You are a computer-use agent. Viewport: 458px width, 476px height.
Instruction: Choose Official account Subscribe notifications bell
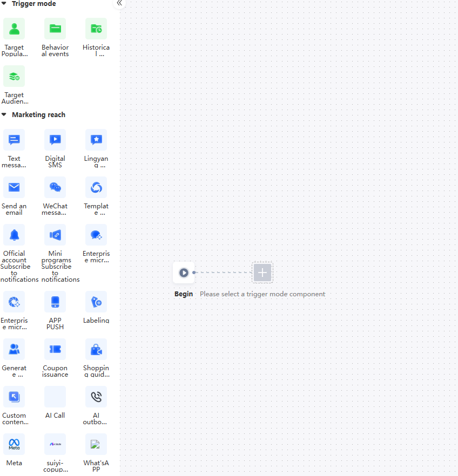tap(14, 235)
